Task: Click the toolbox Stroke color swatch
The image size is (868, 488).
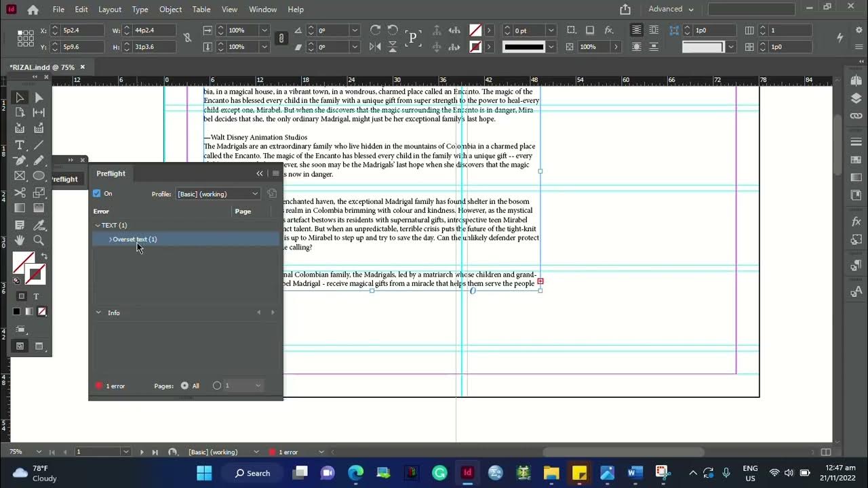Action: [x=35, y=274]
